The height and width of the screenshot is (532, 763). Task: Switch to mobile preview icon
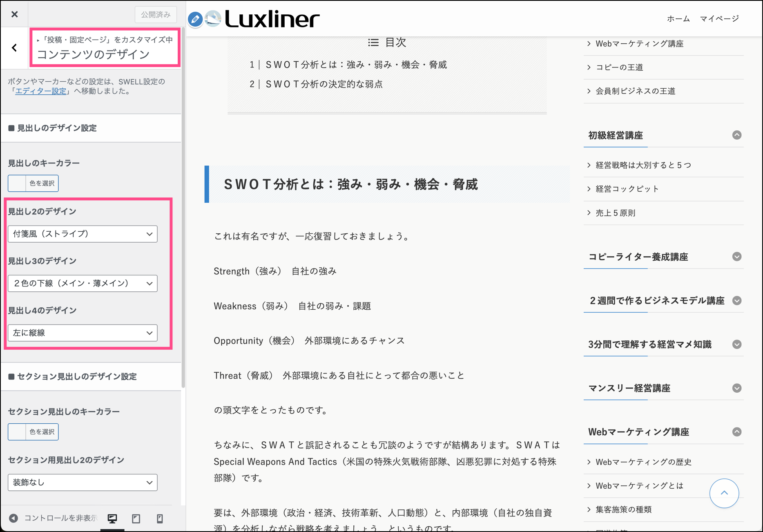160,519
